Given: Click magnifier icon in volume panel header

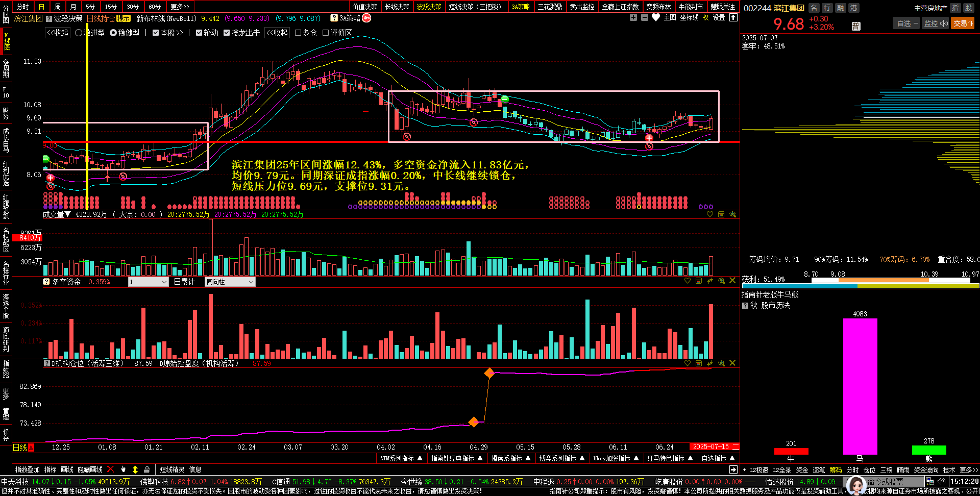Looking at the screenshot, I should [732, 214].
